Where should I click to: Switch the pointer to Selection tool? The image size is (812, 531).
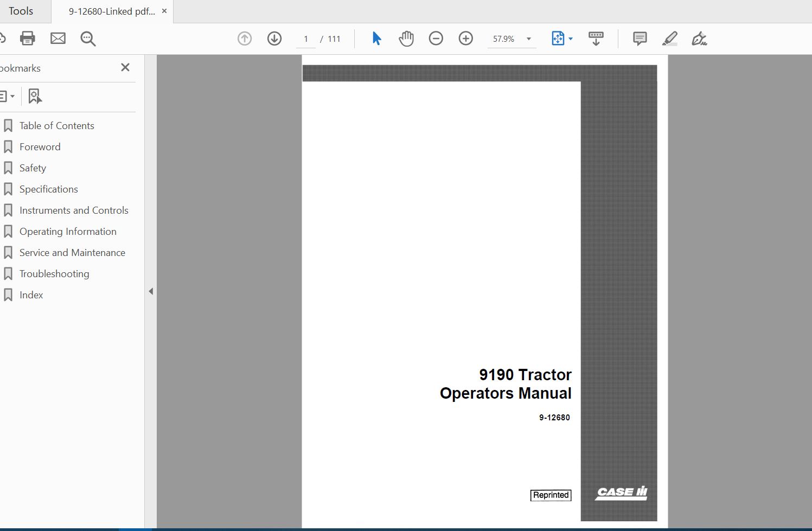376,39
